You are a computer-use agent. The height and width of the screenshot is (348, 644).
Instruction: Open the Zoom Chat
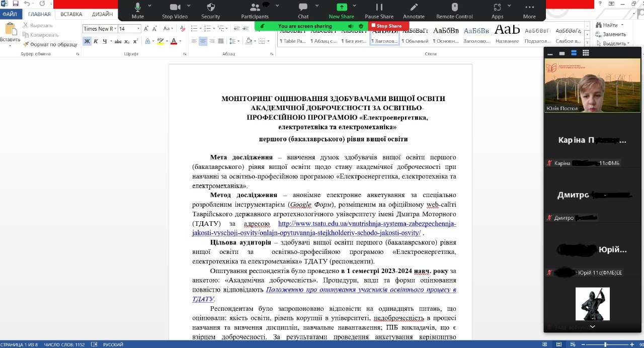[x=303, y=11]
